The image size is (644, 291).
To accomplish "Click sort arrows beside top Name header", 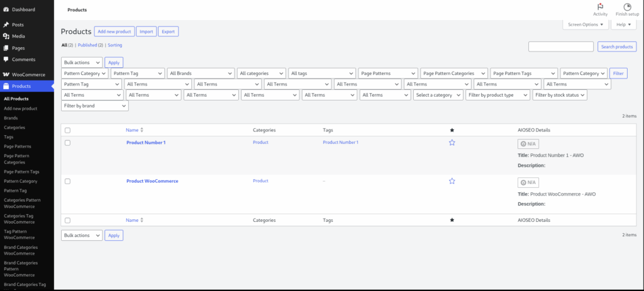I will (x=142, y=130).
